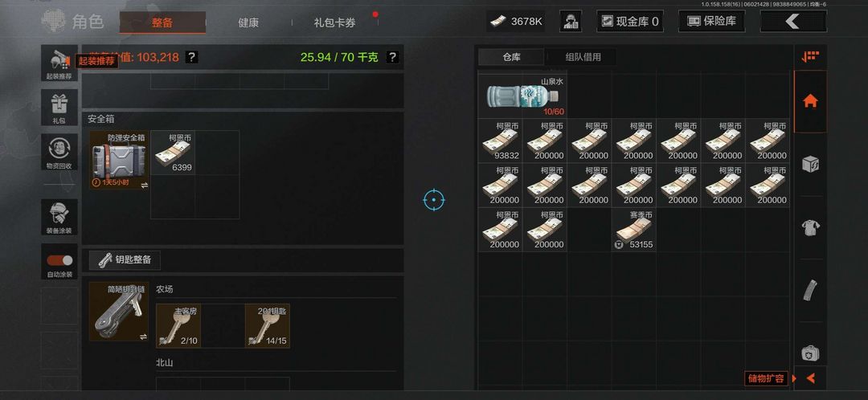Open the 装备涂装 equipment skin icon
Image resolution: width=868 pixels, height=400 pixels.
[59, 217]
